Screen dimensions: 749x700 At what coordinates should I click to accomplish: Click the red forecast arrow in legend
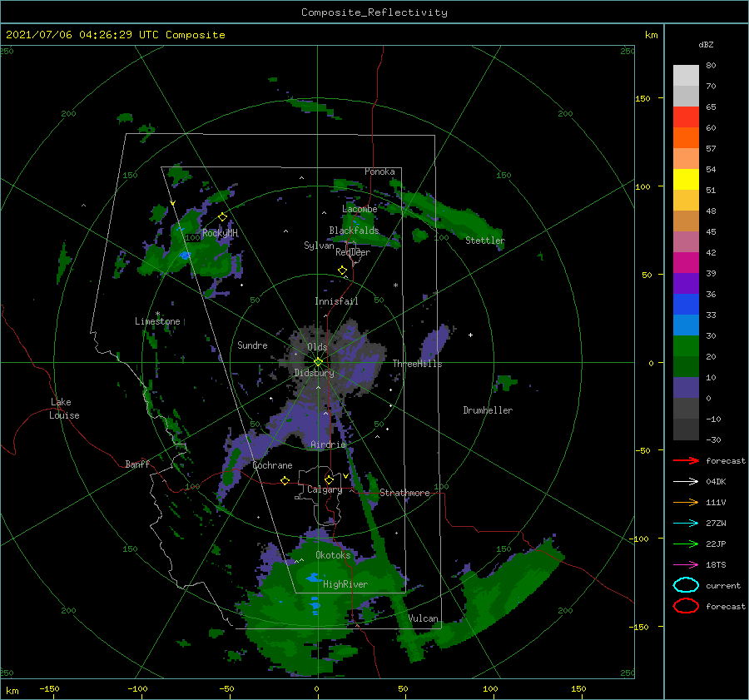tap(686, 460)
